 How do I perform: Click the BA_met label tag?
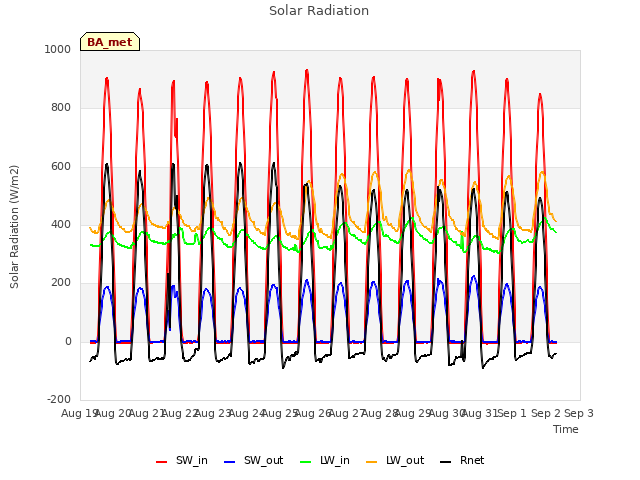tap(110, 42)
